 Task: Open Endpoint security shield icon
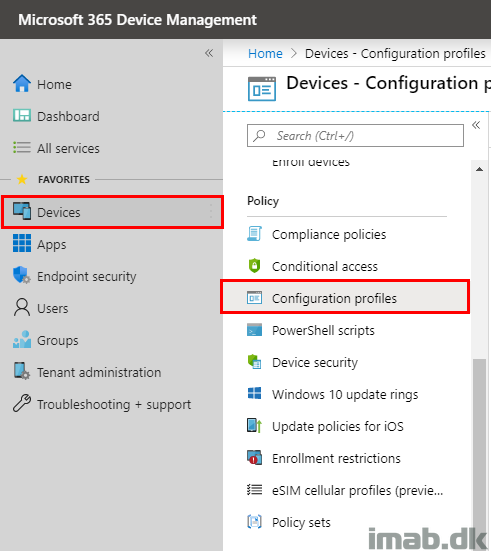point(22,275)
